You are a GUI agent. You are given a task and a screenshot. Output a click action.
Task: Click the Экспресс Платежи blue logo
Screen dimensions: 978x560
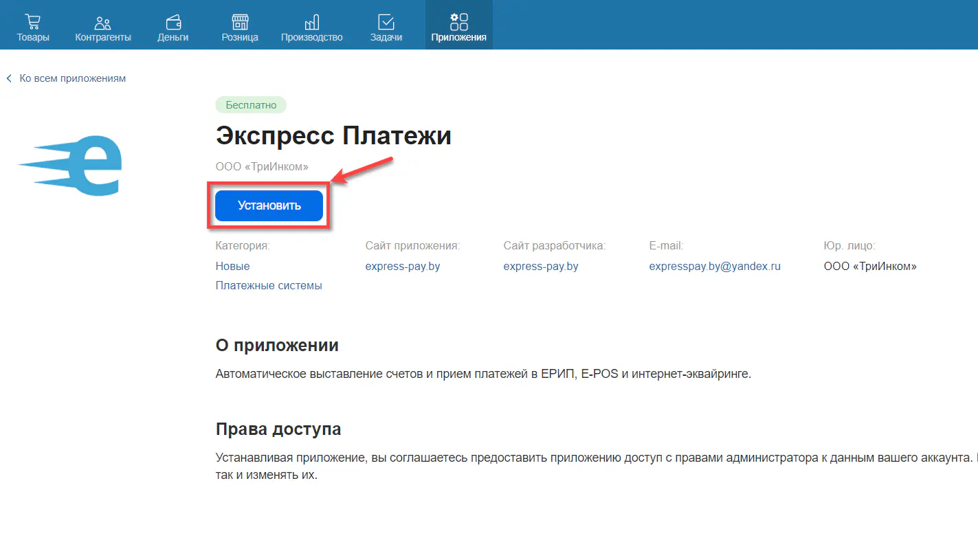pos(69,165)
